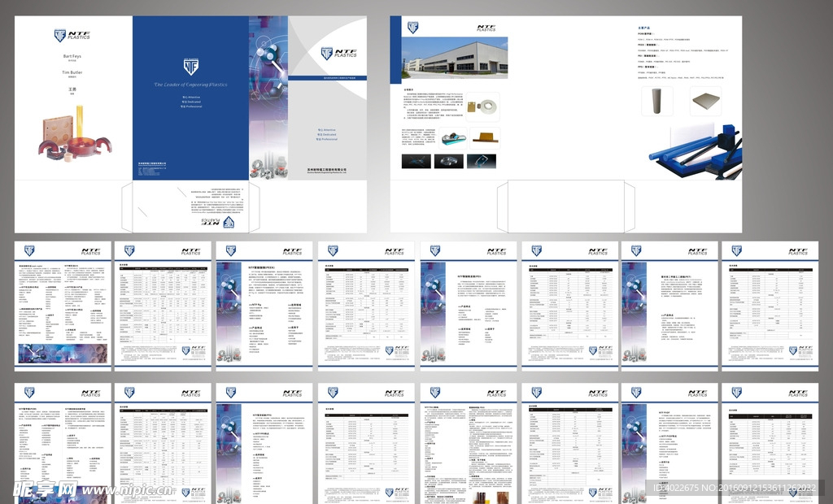Viewport: 833px width, 504px height.
Task: Select the blue plastic rods image
Action: point(694,150)
